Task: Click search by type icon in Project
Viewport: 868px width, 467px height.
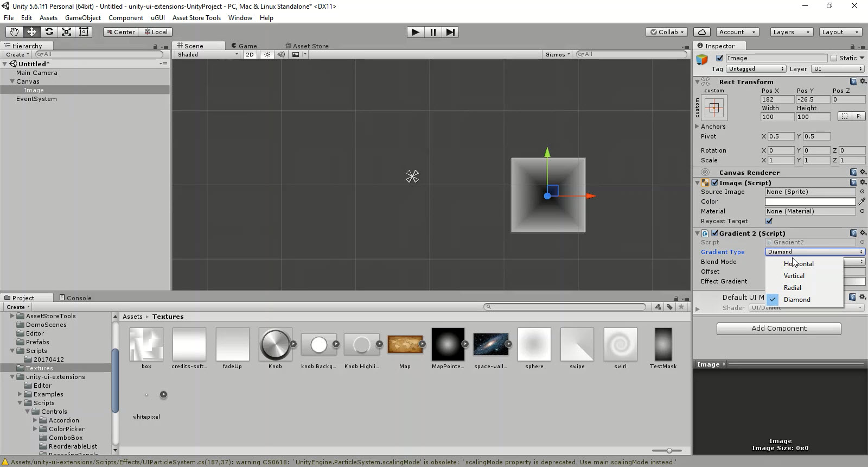Action: [x=658, y=307]
